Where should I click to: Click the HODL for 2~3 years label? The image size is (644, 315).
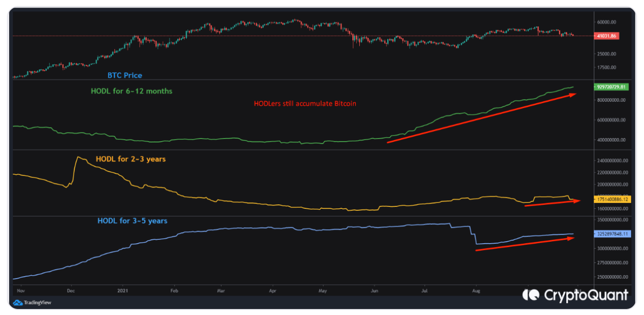pyautogui.click(x=130, y=159)
